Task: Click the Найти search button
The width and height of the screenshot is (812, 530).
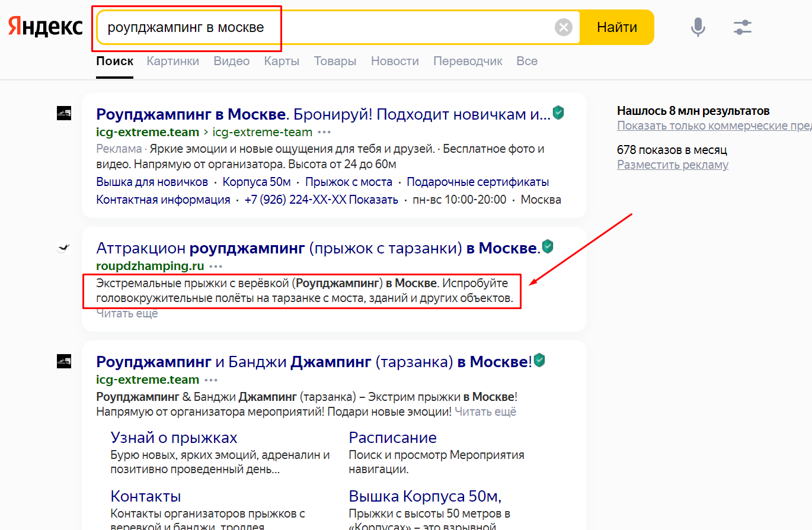Action: click(617, 27)
